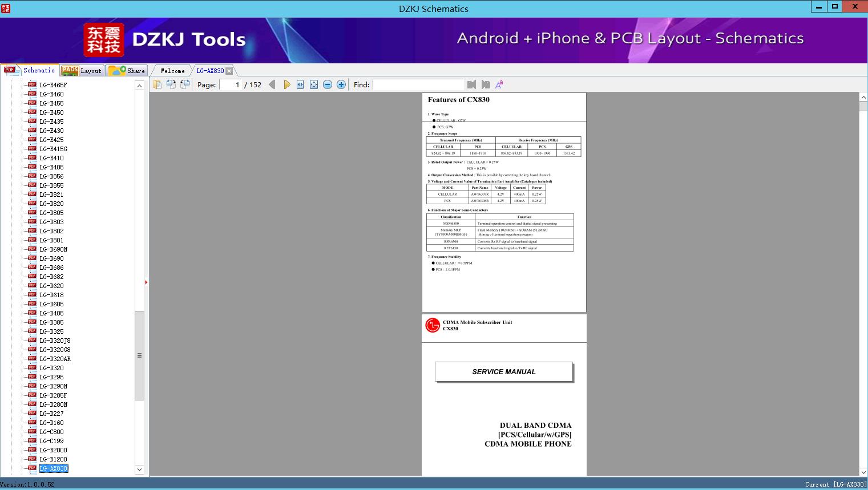The width and height of the screenshot is (868, 490).
Task: Find previous search match
Action: tap(471, 84)
